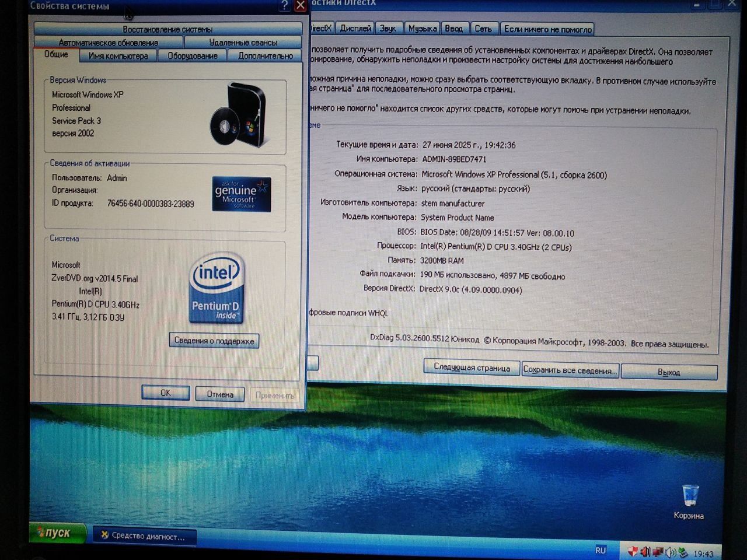Click DirectX version 9.0c value
Screen dimensions: 747x560
[470, 289]
